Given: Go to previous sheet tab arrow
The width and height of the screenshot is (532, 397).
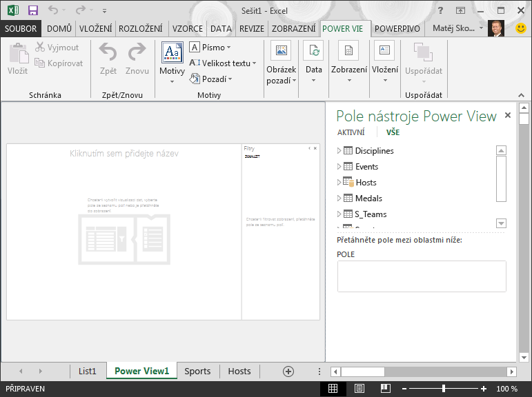Looking at the screenshot, I should coord(21,371).
